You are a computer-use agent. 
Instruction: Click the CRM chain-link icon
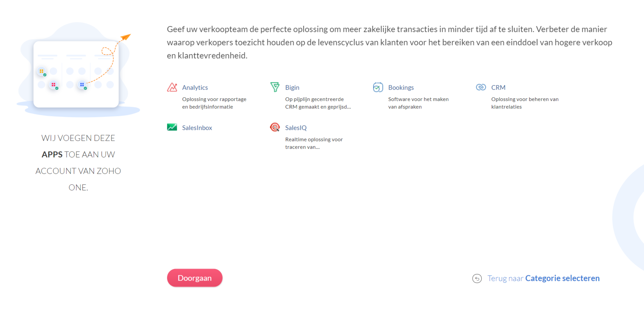(x=481, y=87)
